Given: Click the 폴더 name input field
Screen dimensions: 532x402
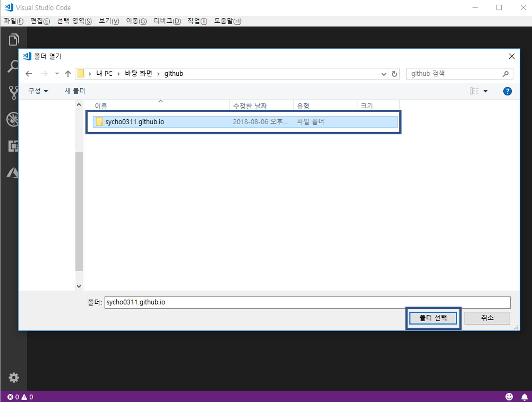Looking at the screenshot, I should coord(307,302).
